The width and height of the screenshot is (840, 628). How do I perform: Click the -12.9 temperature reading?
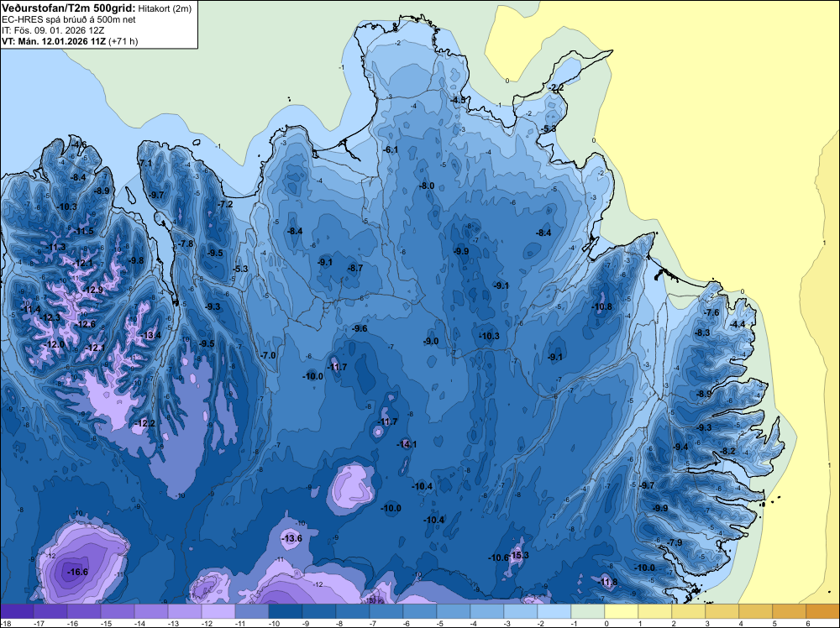pyautogui.click(x=92, y=290)
